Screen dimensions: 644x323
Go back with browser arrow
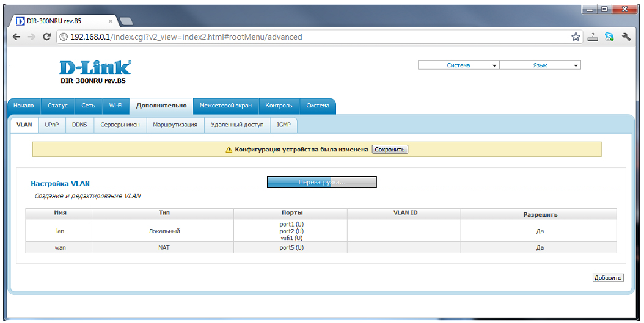pos(16,37)
